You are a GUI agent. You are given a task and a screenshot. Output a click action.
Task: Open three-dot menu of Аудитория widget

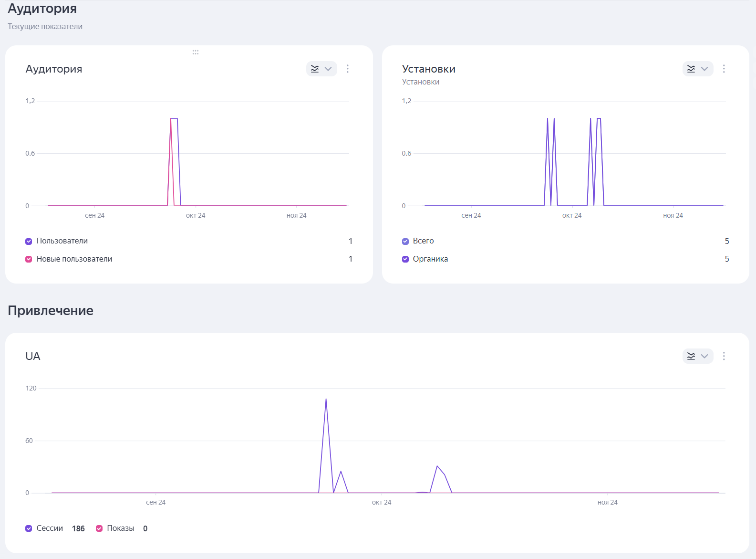(348, 69)
